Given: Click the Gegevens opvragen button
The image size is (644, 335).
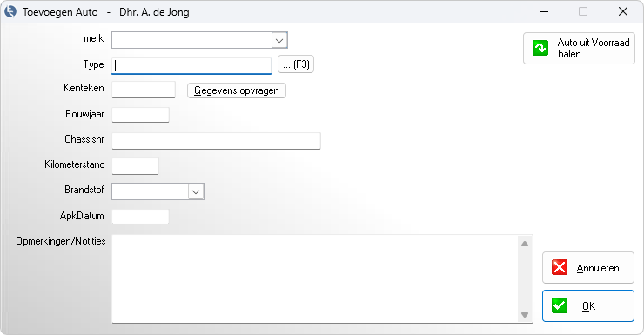Looking at the screenshot, I should pyautogui.click(x=237, y=90).
